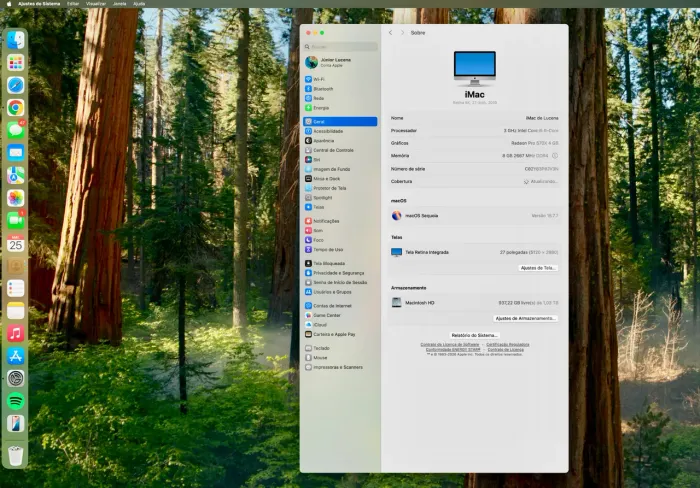Open Messages app in the Dock
Viewport: 700px width, 488px height.
16,130
